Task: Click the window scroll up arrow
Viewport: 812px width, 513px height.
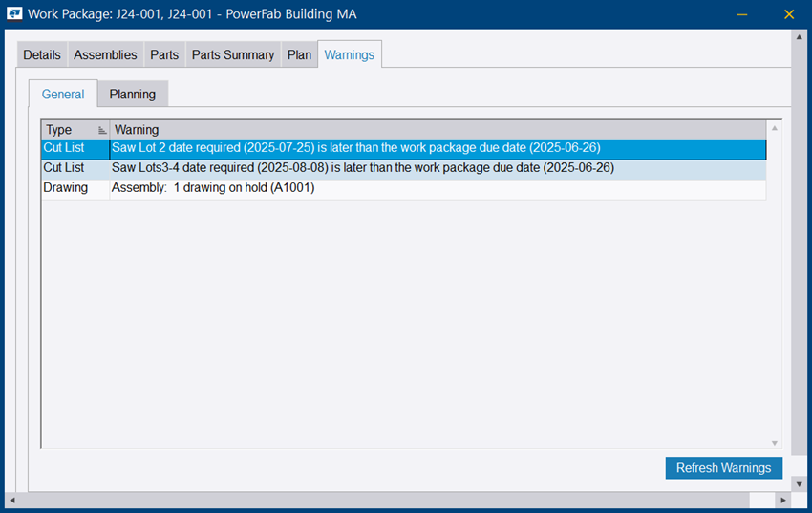Action: point(799,37)
